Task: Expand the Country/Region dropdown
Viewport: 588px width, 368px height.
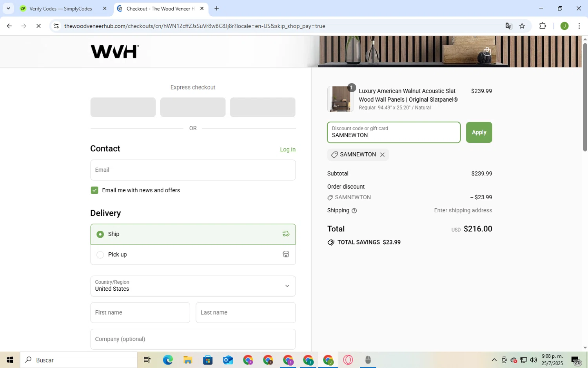Action: tap(193, 286)
